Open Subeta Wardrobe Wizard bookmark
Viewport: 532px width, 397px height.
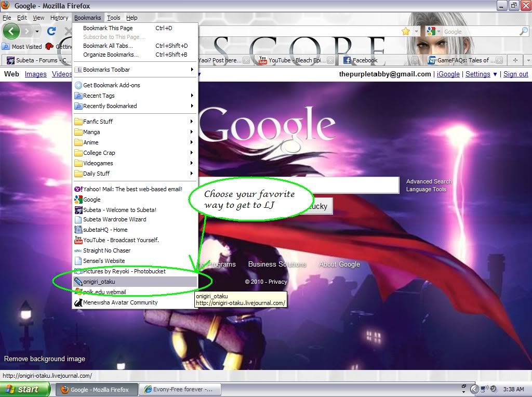click(x=135, y=219)
